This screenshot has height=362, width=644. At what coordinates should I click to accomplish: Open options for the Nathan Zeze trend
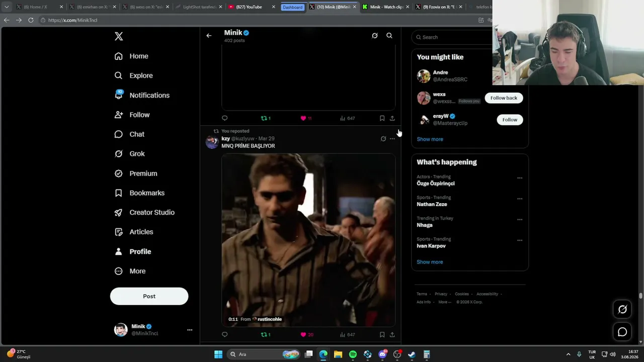[x=520, y=199]
